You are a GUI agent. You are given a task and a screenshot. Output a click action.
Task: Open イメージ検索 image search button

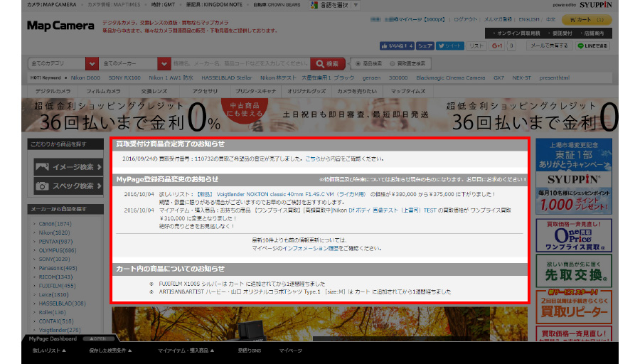(68, 167)
